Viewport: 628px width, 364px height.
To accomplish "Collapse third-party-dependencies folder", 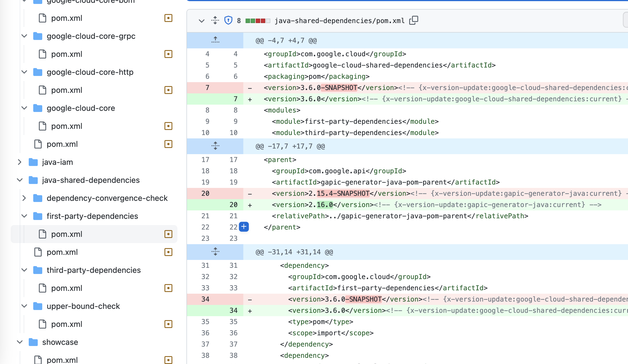I will point(24,270).
